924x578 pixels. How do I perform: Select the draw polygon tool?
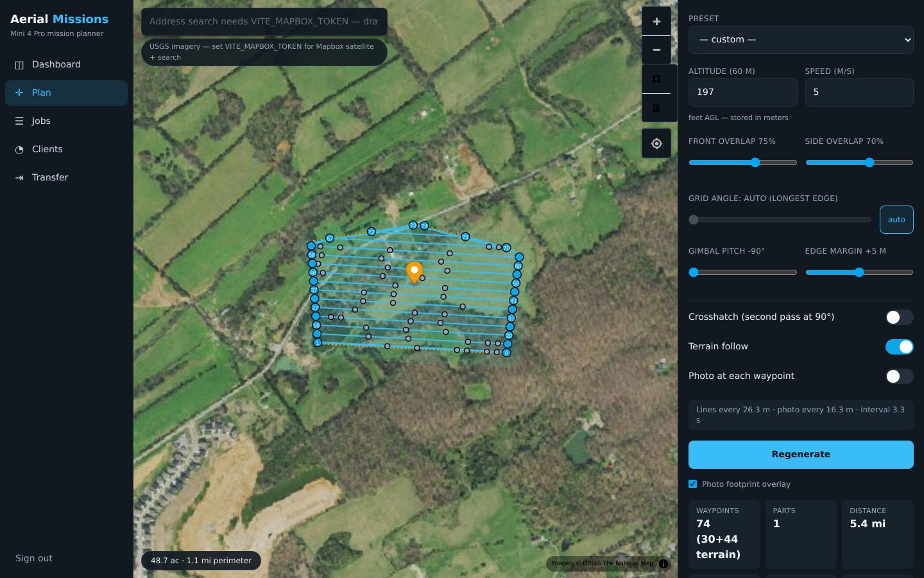click(656, 79)
